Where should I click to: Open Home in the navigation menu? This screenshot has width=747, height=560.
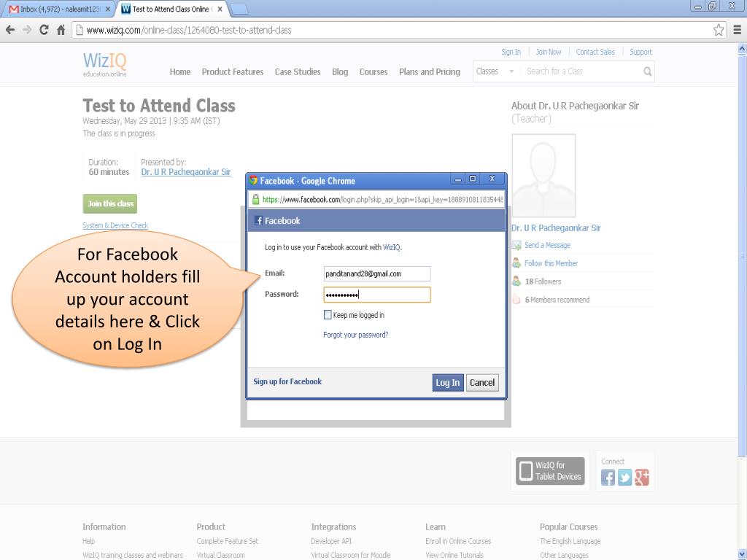pos(180,72)
